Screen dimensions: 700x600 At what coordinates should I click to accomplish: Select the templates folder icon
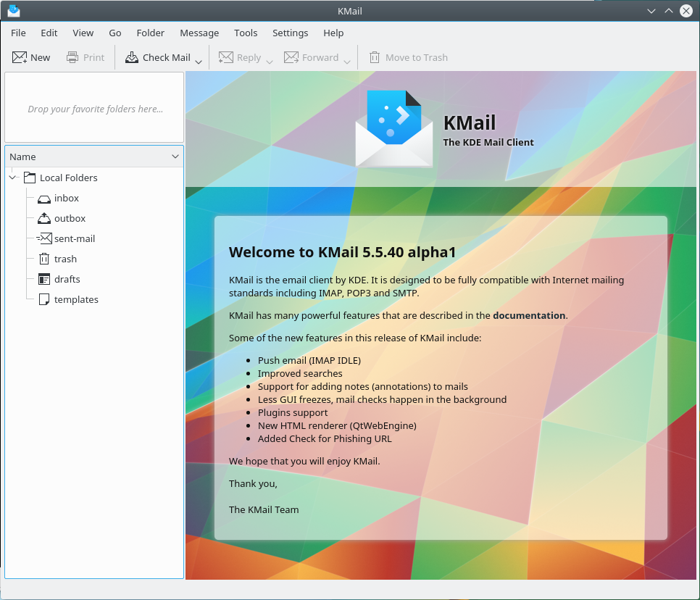[44, 299]
